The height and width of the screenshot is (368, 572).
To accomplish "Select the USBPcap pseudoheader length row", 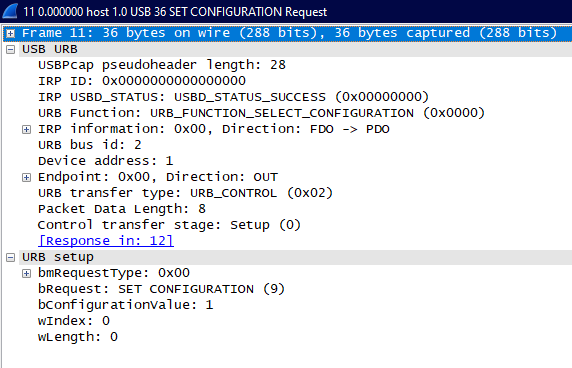I will pyautogui.click(x=162, y=65).
